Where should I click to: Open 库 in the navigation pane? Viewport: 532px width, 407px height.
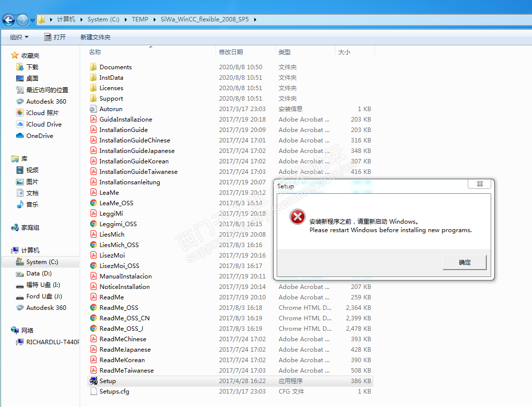(x=24, y=158)
